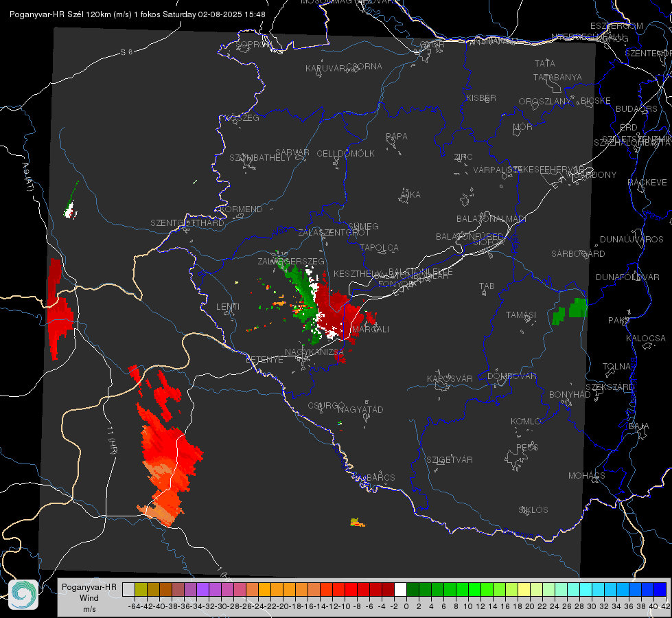Viewport: 672px width, 618px height.
Task: Click the KALOCSA city label
Action: tap(646, 339)
